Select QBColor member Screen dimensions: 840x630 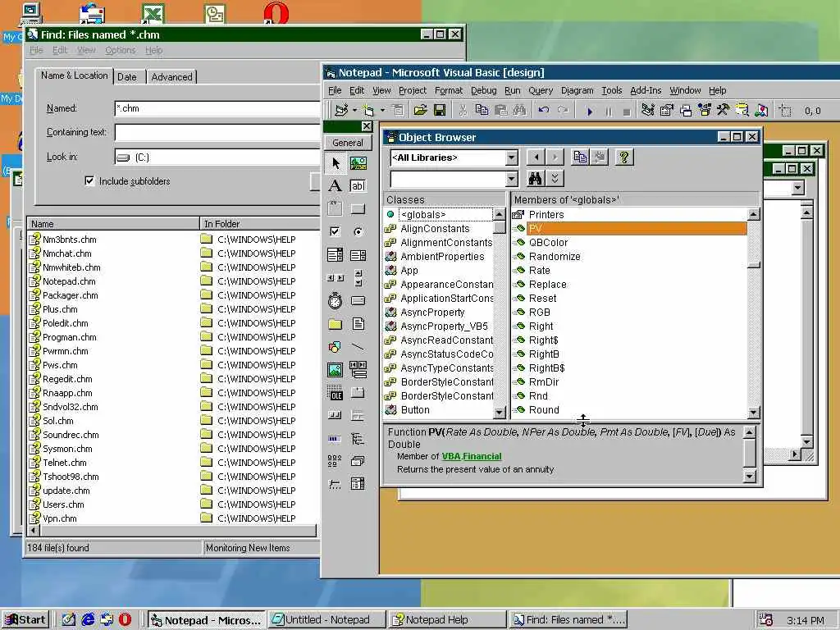pyautogui.click(x=548, y=243)
